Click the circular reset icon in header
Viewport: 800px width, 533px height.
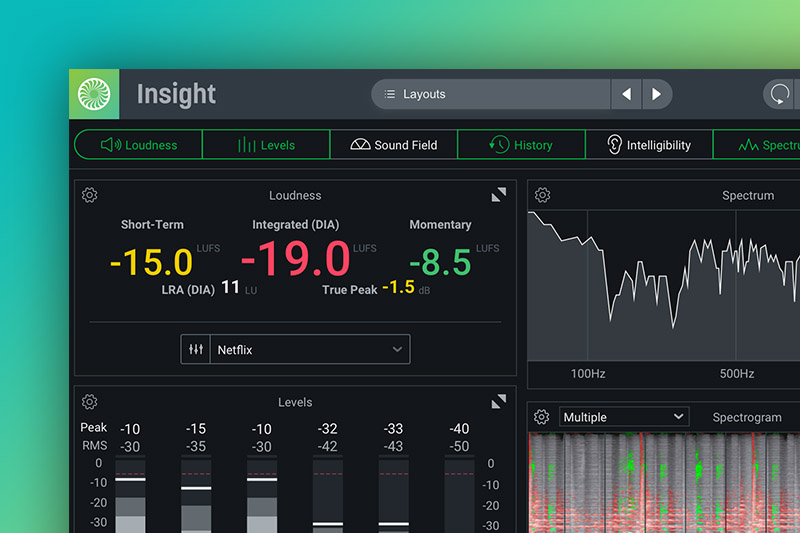(779, 94)
